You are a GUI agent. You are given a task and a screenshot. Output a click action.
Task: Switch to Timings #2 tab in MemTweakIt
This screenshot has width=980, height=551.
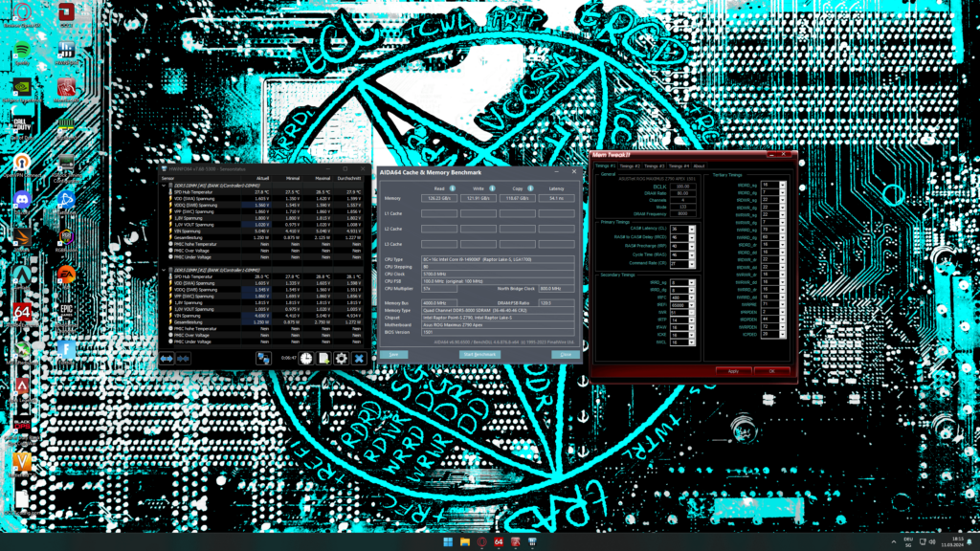point(630,166)
